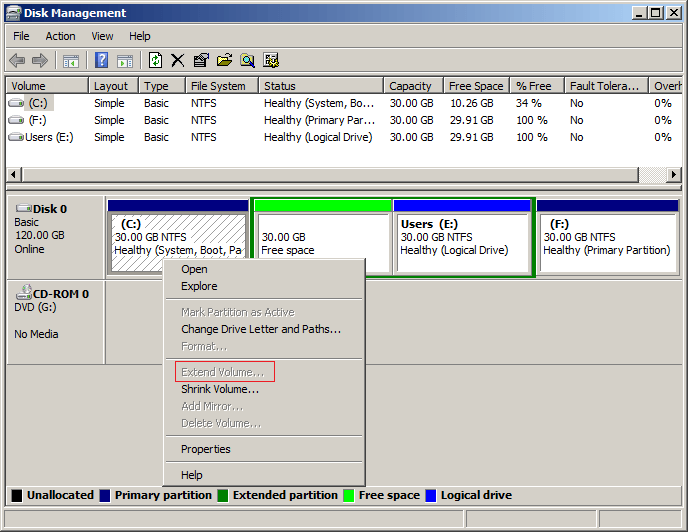688x532 pixels.
Task: Click the magnifier search toolbar icon
Action: tap(247, 61)
